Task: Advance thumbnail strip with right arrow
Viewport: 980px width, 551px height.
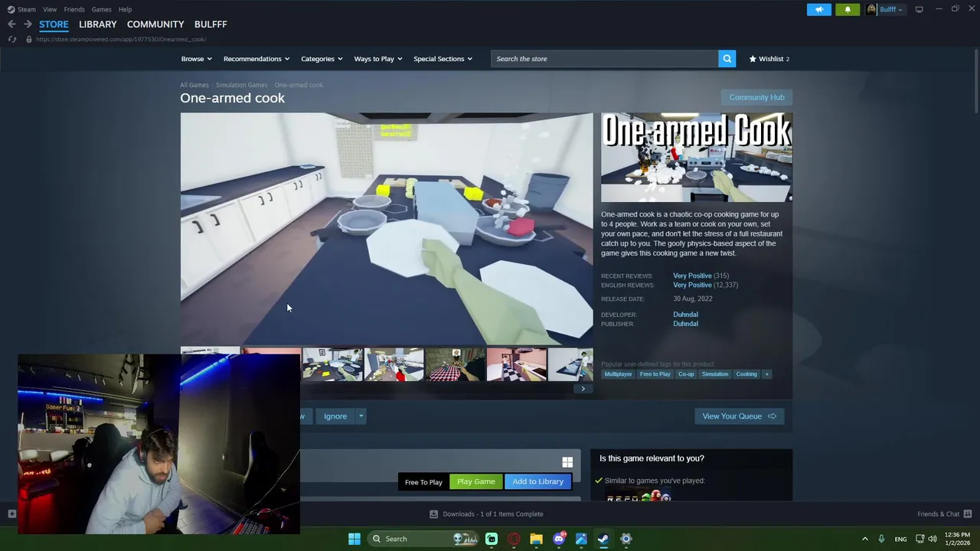Action: click(583, 389)
